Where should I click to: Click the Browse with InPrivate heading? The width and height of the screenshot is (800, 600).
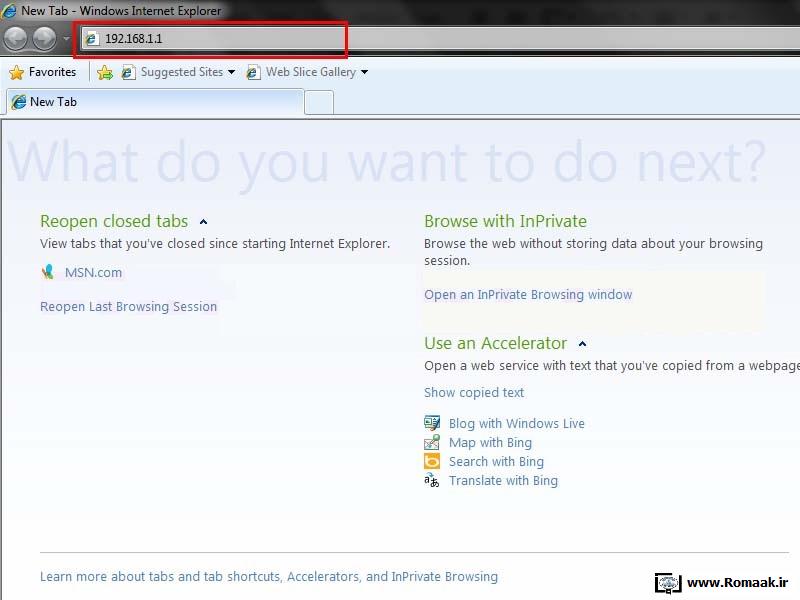click(506, 221)
